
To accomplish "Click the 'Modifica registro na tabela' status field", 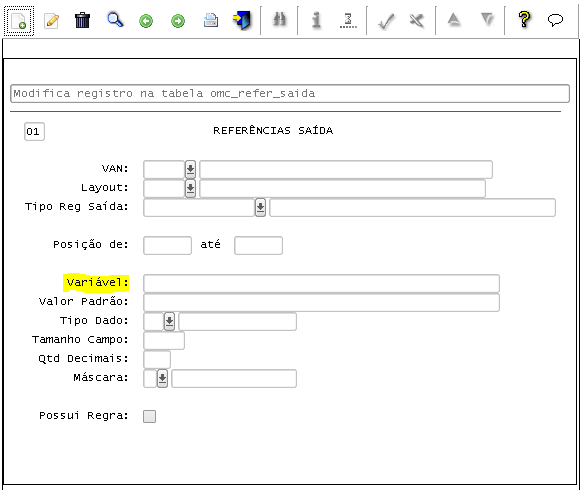I will click(x=290, y=93).
